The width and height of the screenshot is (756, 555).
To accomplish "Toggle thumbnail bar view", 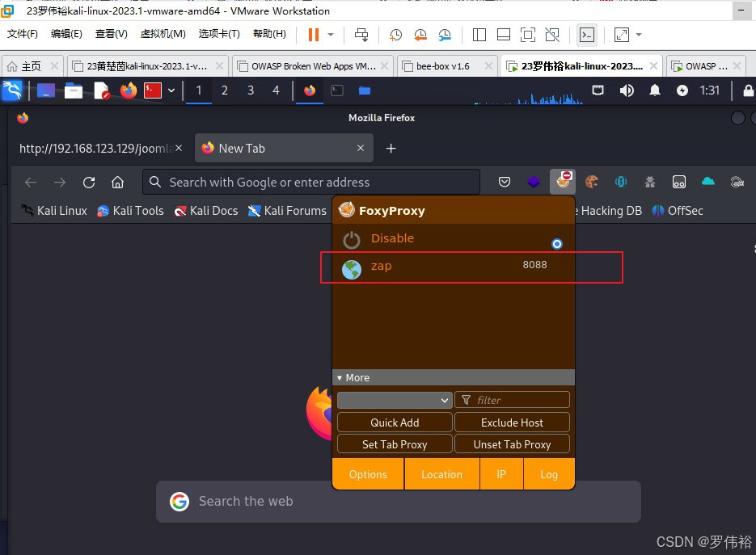I will point(504,35).
